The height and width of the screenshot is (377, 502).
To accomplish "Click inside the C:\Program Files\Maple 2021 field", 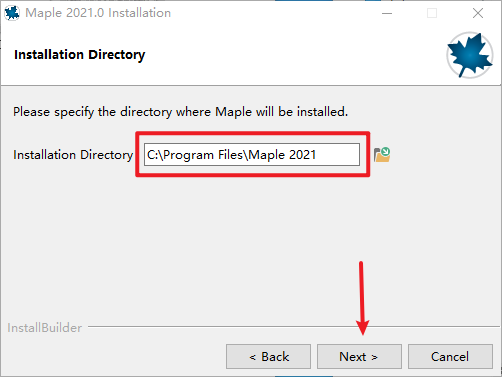I will [252, 155].
